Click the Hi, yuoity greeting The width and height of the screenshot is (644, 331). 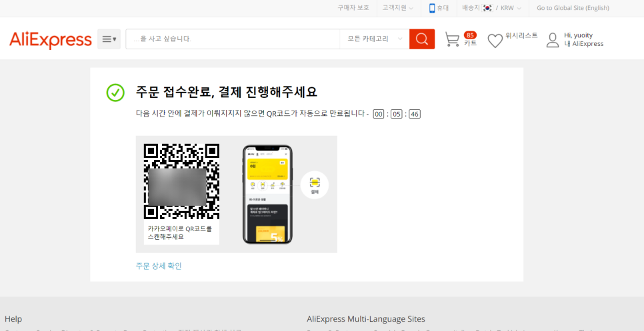pyautogui.click(x=578, y=35)
